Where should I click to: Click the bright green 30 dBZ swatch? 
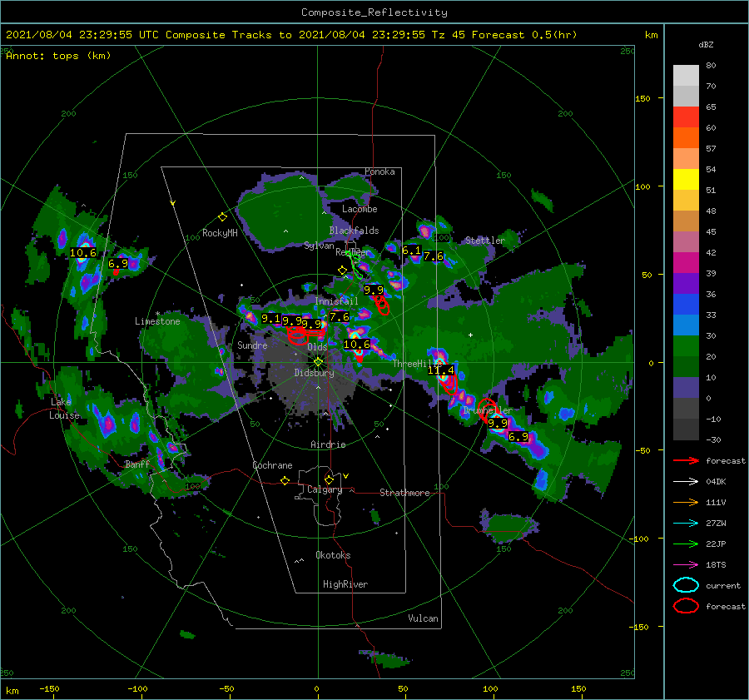[686, 345]
